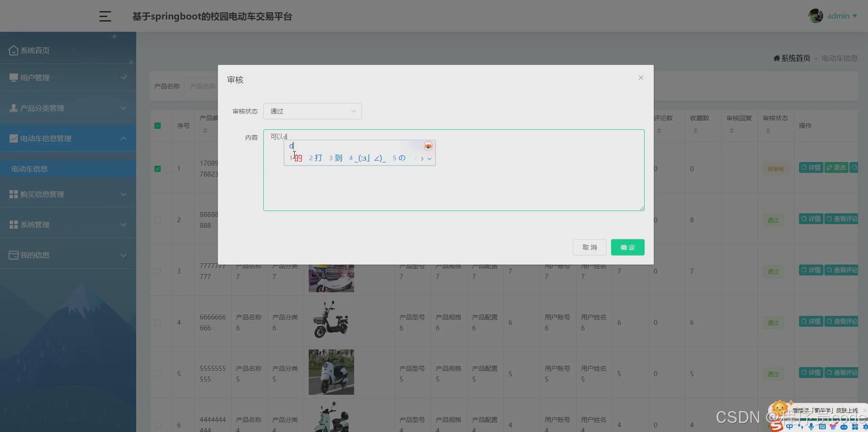Open the 审核状态 dropdown showing 通过

coord(312,111)
